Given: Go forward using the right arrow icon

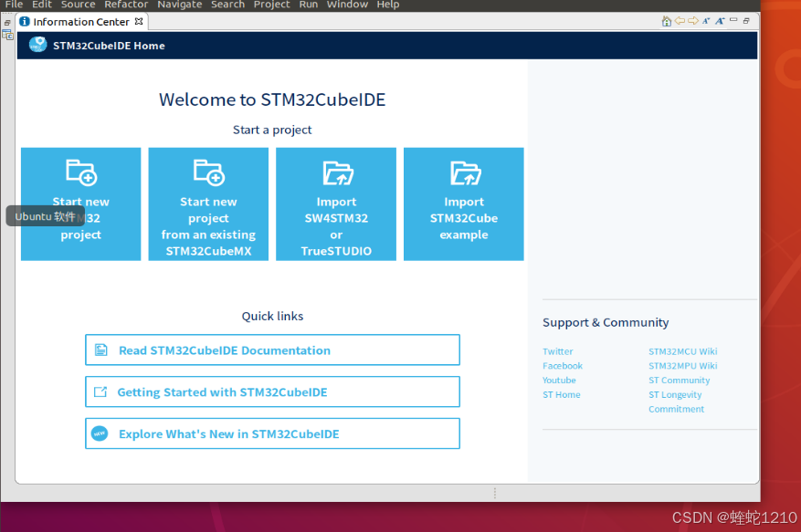Looking at the screenshot, I should [692, 21].
